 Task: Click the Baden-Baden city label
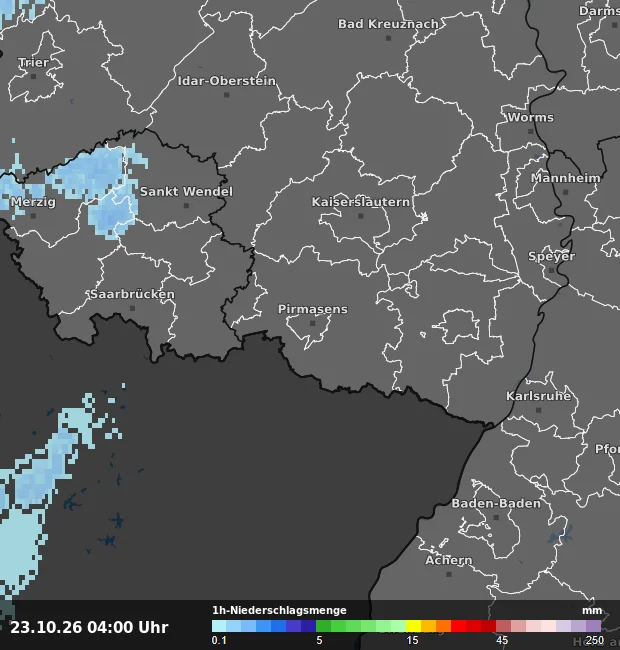[496, 504]
